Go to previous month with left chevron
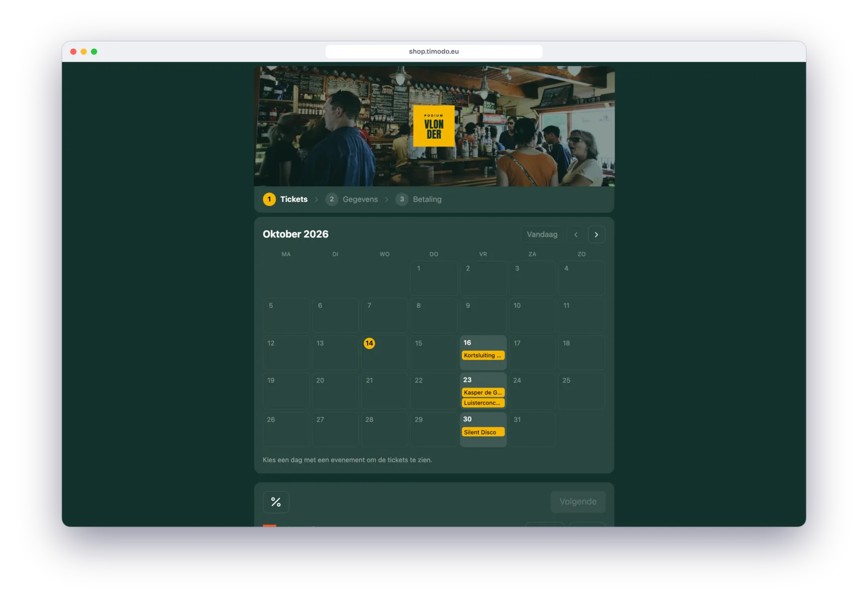This screenshot has height=599, width=868. pyautogui.click(x=576, y=235)
